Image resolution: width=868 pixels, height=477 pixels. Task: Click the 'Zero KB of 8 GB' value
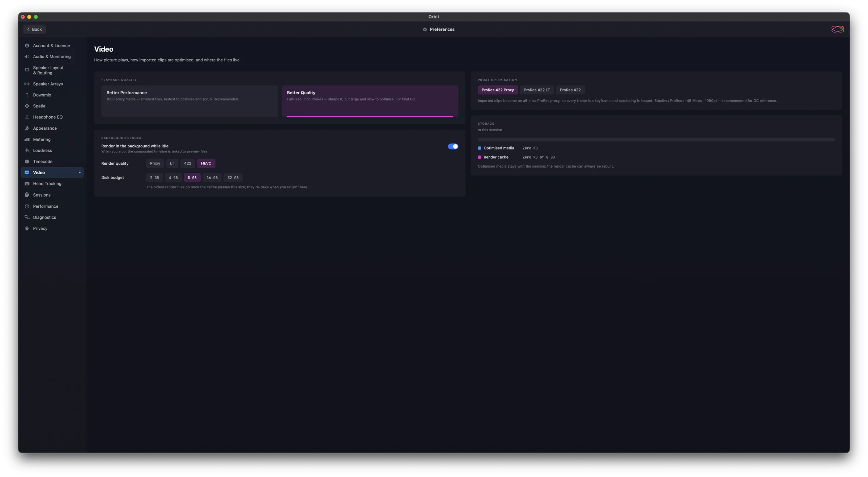click(x=539, y=157)
